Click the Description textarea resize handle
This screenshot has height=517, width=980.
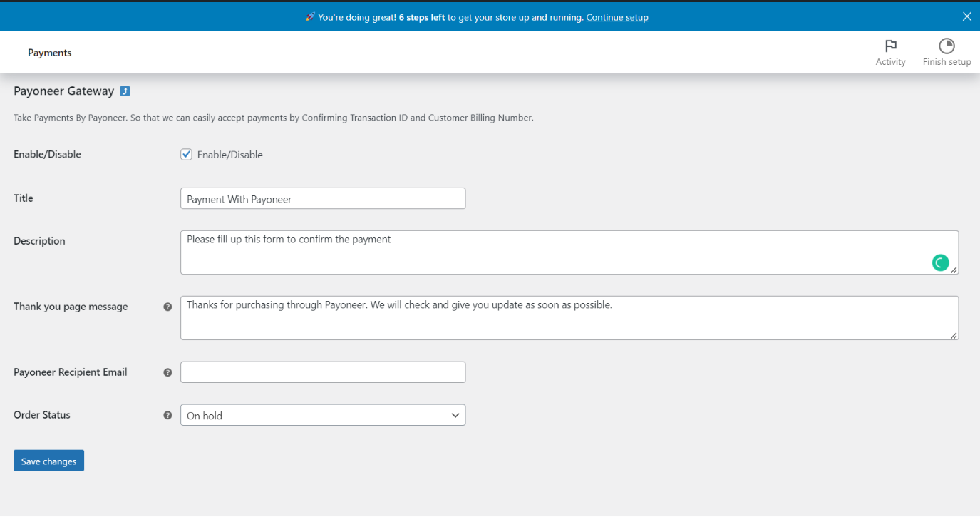[954, 270]
